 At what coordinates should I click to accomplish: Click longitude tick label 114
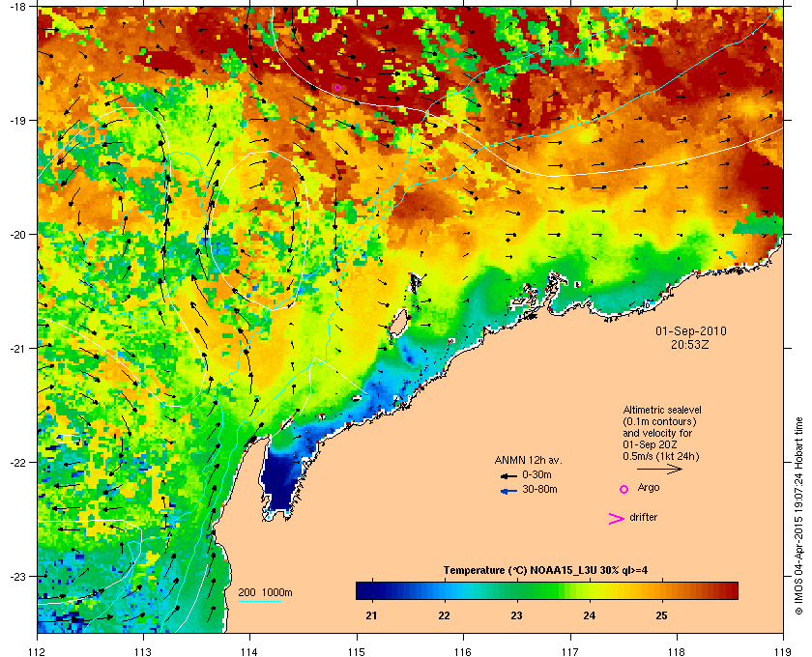click(x=249, y=651)
